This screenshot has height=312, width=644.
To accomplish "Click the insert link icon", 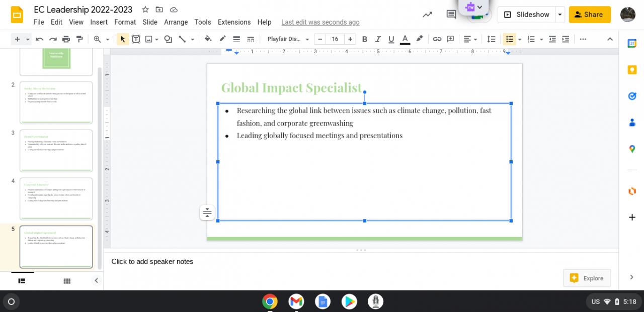I will [x=437, y=39].
